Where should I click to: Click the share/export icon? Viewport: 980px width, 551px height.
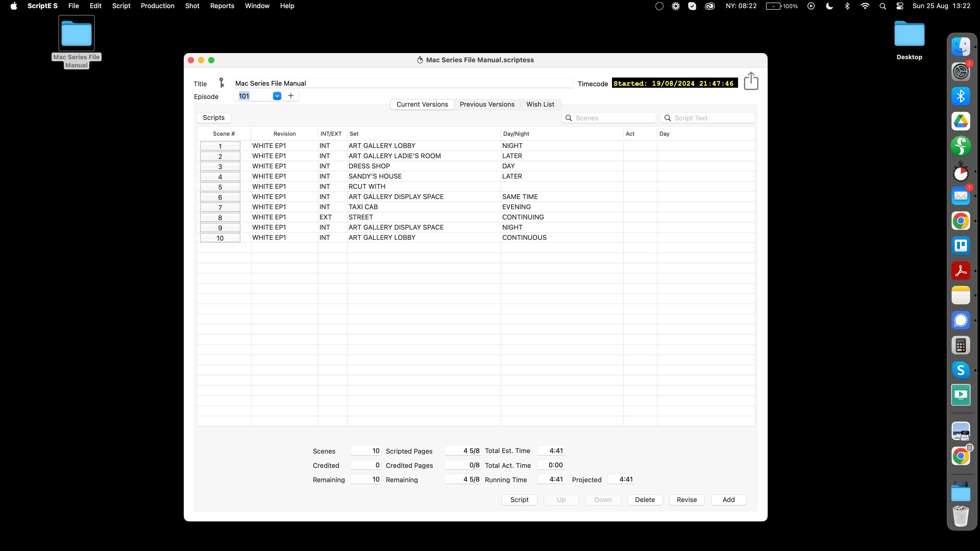(751, 81)
